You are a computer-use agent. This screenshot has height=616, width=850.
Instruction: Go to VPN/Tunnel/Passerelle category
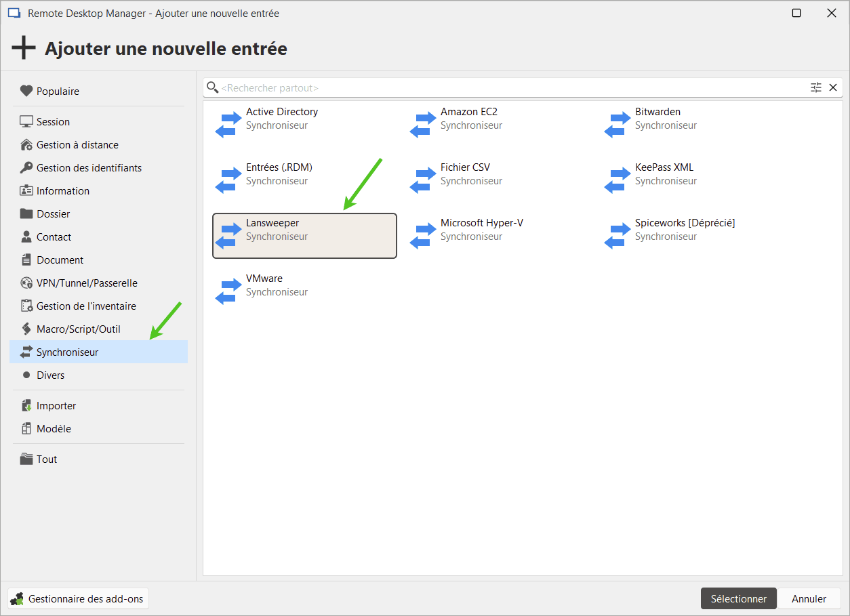coord(87,283)
